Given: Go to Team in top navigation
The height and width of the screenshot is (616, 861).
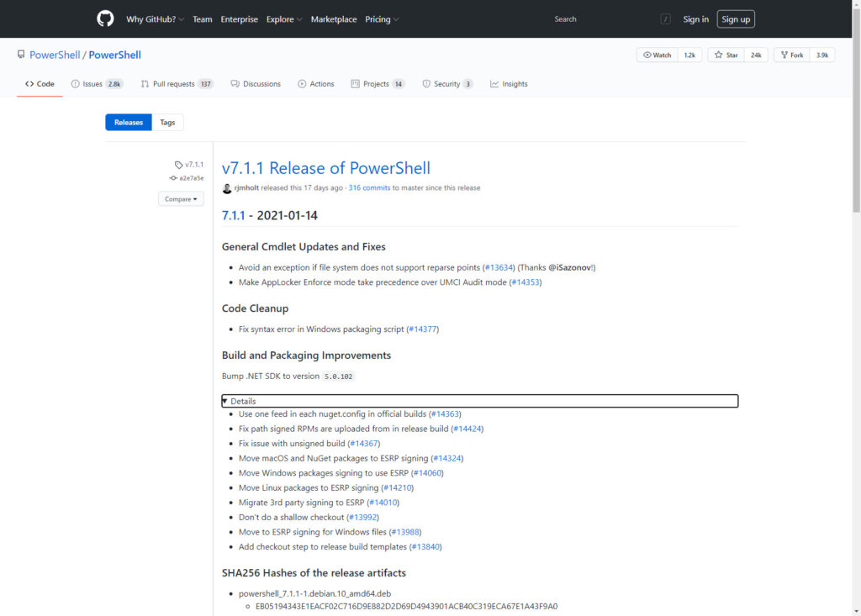Looking at the screenshot, I should click(x=202, y=19).
